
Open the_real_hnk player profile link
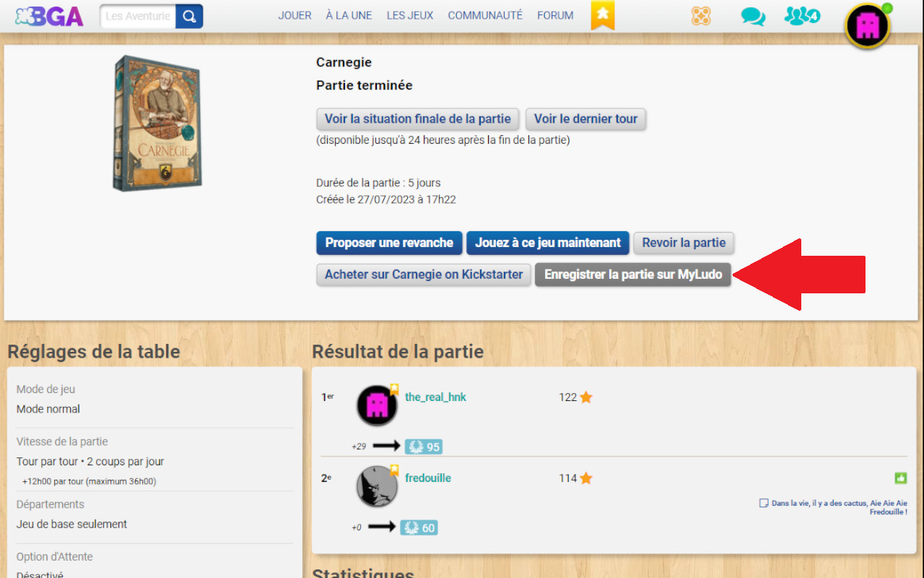[435, 397]
